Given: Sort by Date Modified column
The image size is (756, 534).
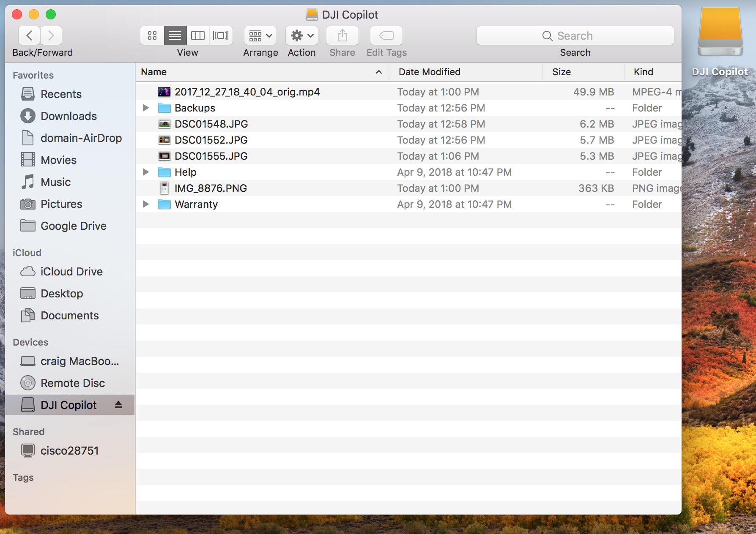Looking at the screenshot, I should [465, 72].
